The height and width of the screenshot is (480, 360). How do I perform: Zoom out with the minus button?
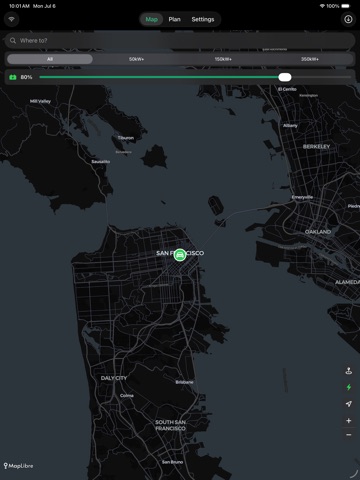(x=349, y=435)
